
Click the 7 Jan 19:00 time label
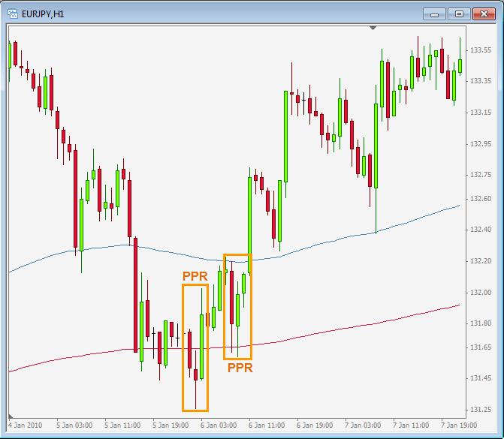[x=459, y=425]
